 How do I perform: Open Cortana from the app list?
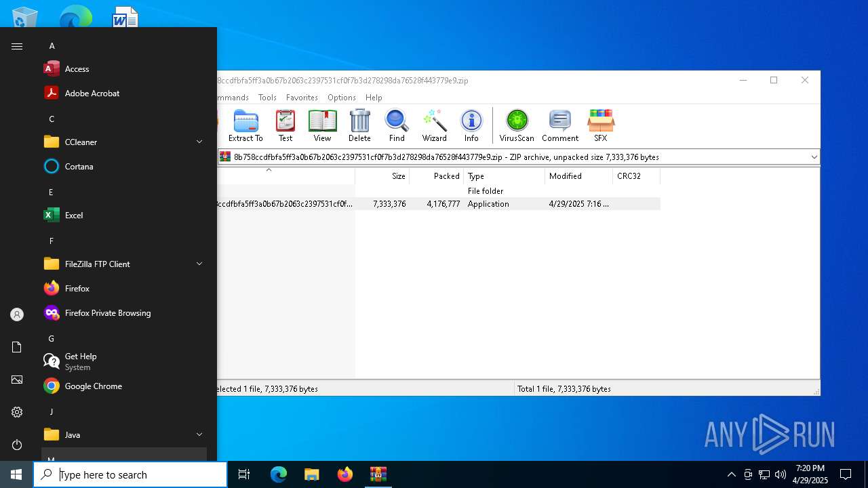[x=124, y=167]
